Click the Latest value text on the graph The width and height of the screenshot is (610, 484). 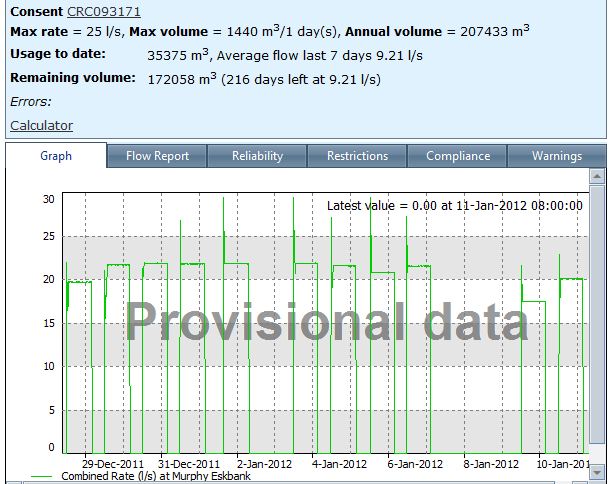[454, 205]
